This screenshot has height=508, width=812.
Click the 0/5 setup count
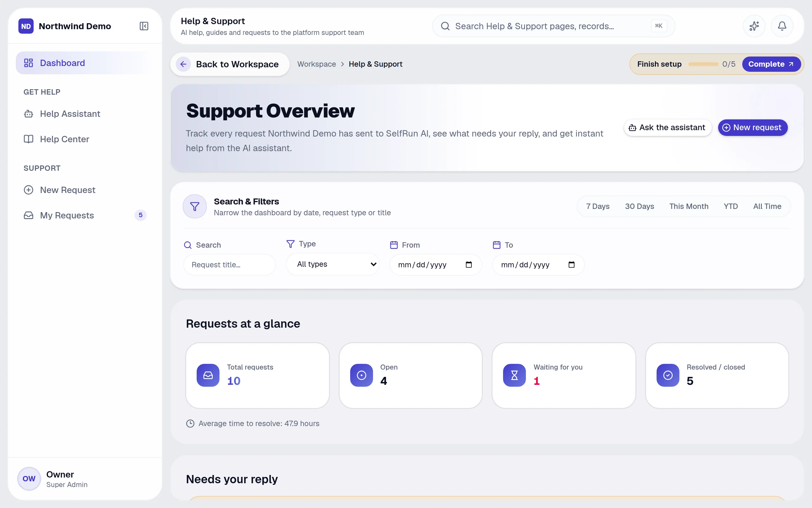pos(729,64)
